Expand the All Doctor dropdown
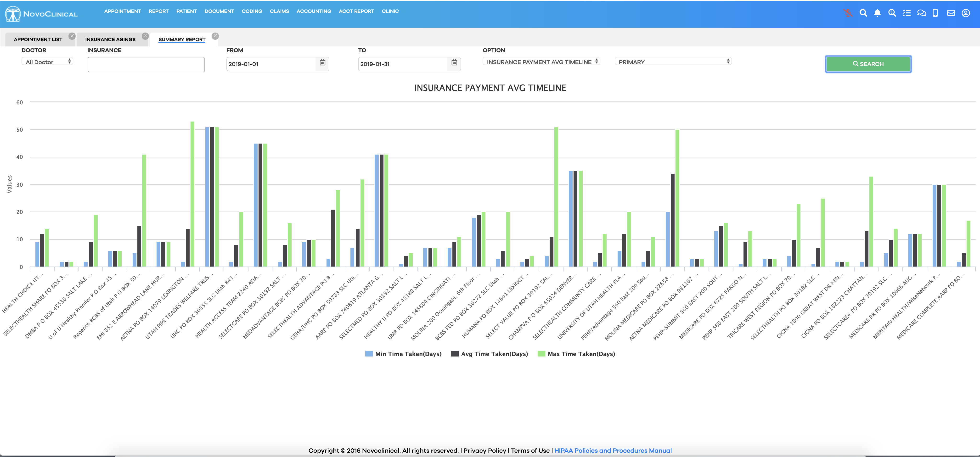The height and width of the screenshot is (457, 980). coord(48,61)
